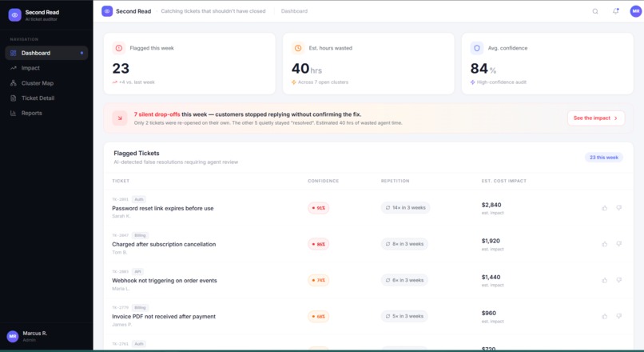Click the 86% confidence badge
Viewport: 644px width, 352px height.
click(318, 244)
